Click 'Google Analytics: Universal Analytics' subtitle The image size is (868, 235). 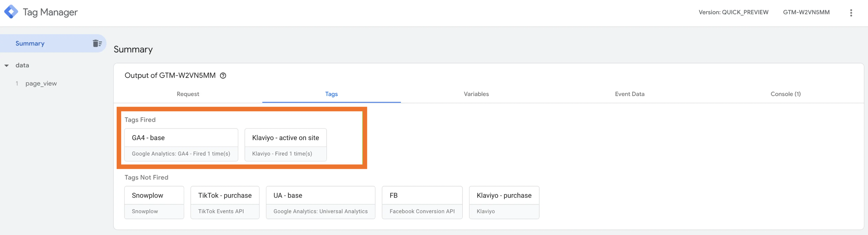(321, 211)
